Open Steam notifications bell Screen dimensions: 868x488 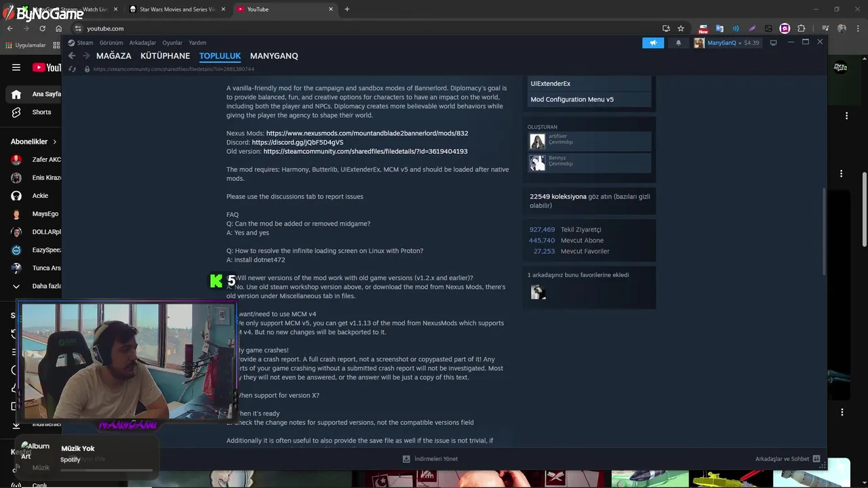coord(678,43)
